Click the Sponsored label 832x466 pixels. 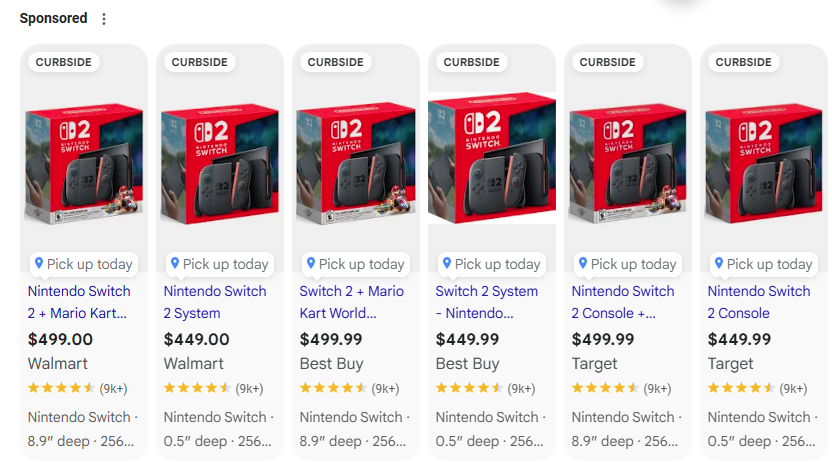[53, 19]
